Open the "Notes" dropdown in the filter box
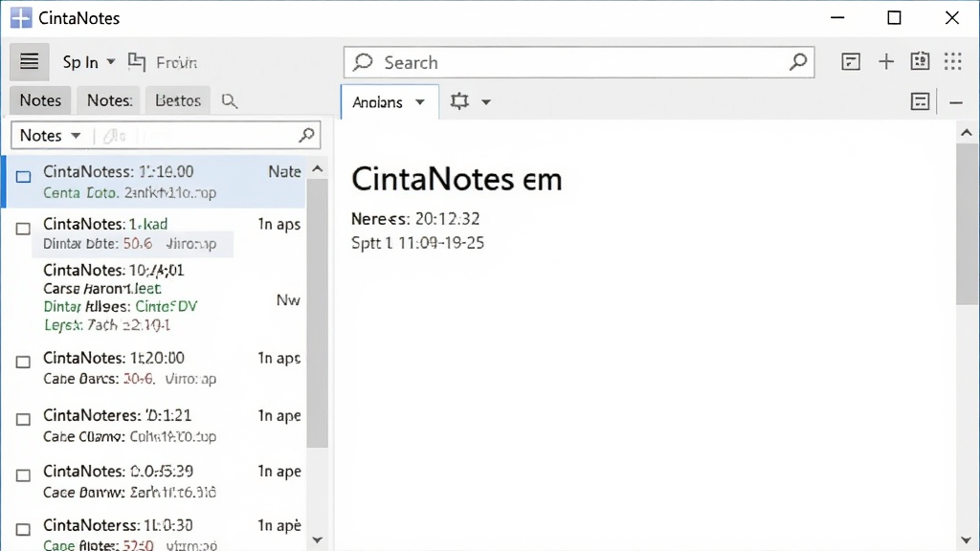 (x=50, y=136)
